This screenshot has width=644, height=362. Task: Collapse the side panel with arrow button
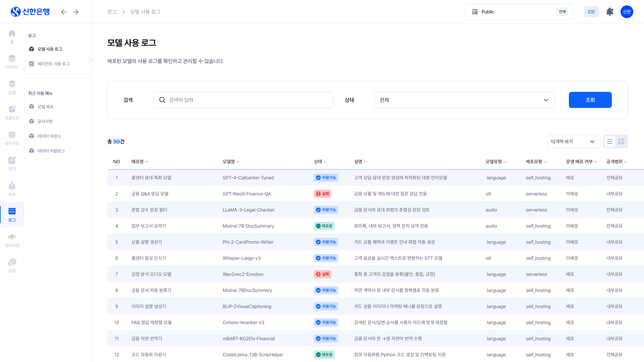(91, 59)
